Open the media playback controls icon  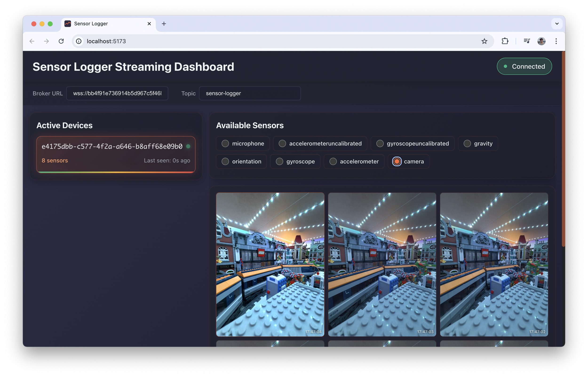(527, 41)
